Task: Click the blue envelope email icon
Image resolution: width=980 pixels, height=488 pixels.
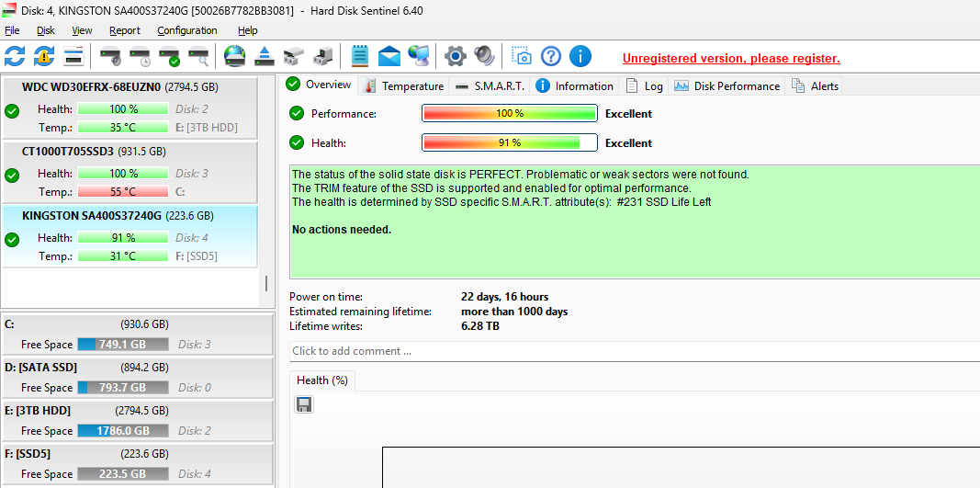Action: point(389,56)
